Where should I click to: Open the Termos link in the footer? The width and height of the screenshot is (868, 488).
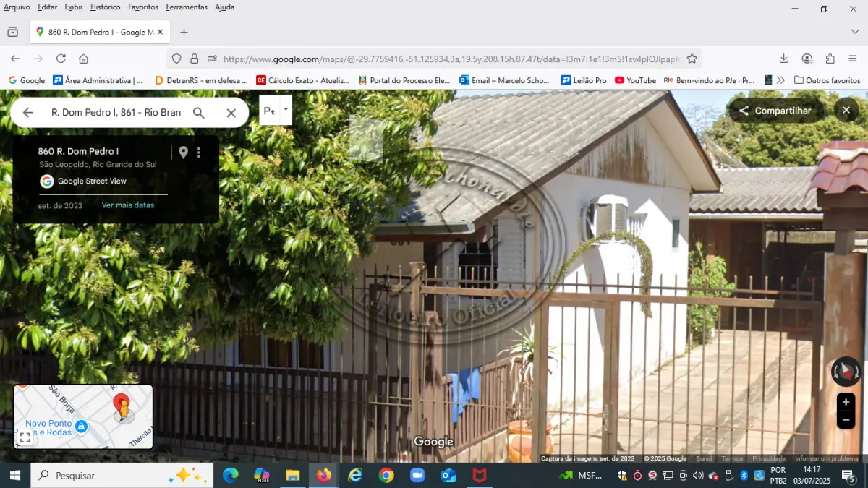point(732,458)
